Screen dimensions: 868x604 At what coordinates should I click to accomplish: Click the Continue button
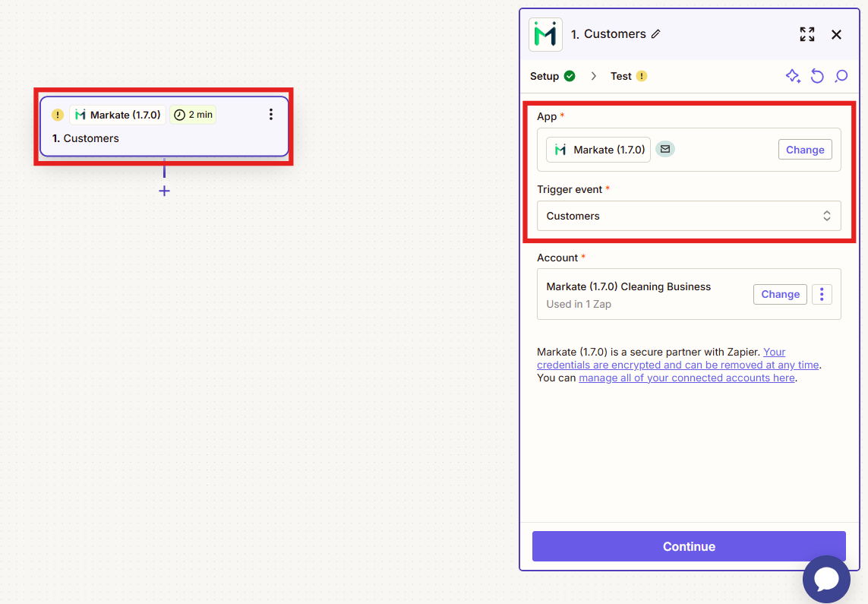click(689, 546)
